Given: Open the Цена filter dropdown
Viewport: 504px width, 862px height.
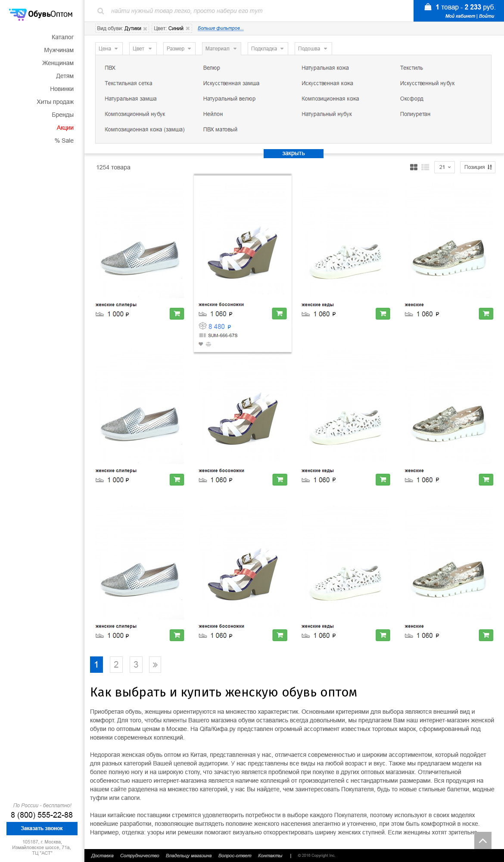Looking at the screenshot, I should (x=109, y=49).
